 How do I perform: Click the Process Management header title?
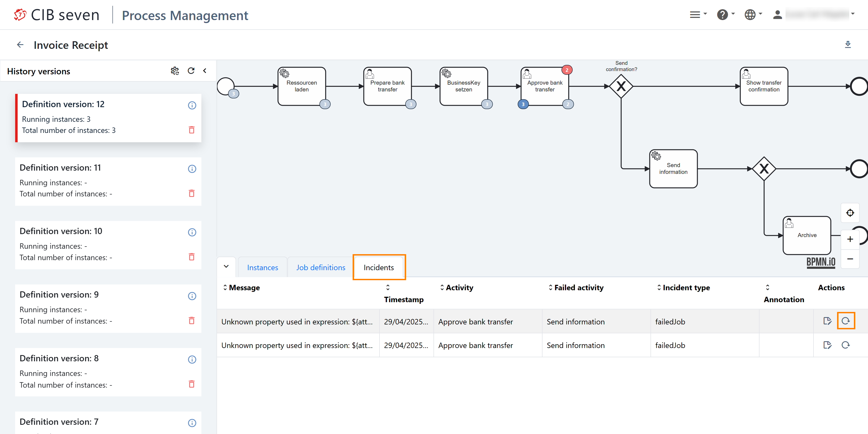(185, 15)
